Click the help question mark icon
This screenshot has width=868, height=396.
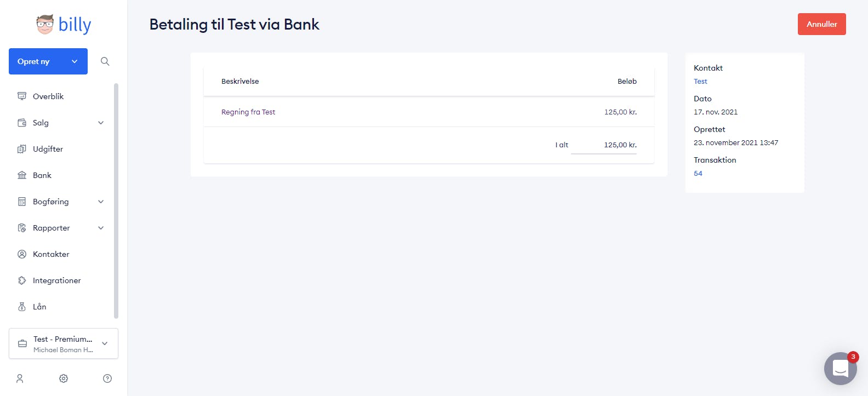(107, 378)
